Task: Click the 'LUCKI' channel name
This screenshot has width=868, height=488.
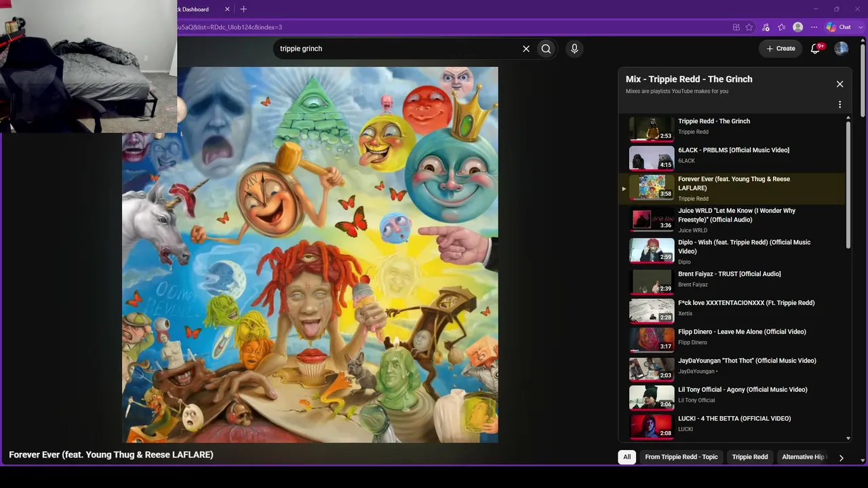Action: pos(686,429)
